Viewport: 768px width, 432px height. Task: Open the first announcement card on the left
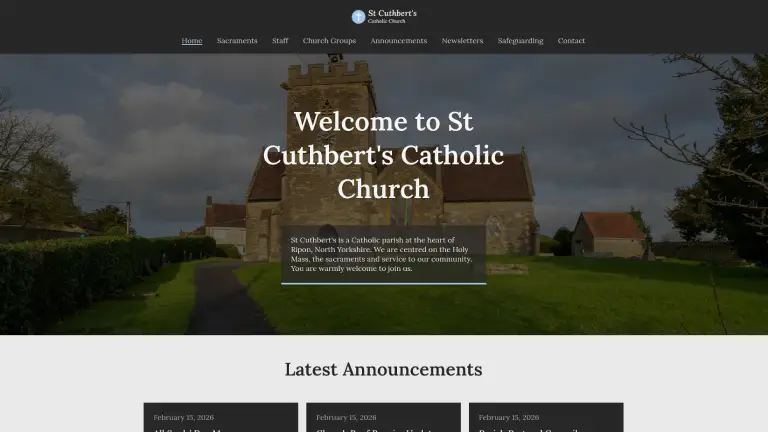(x=221, y=417)
